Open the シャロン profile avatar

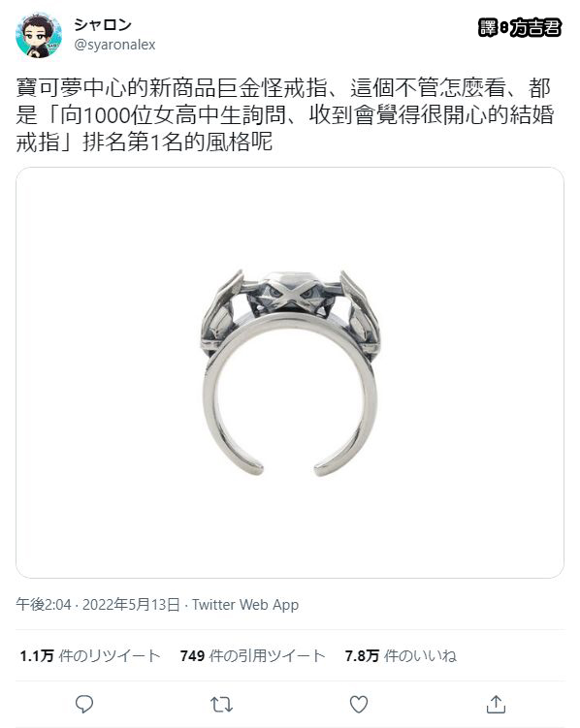point(39,36)
